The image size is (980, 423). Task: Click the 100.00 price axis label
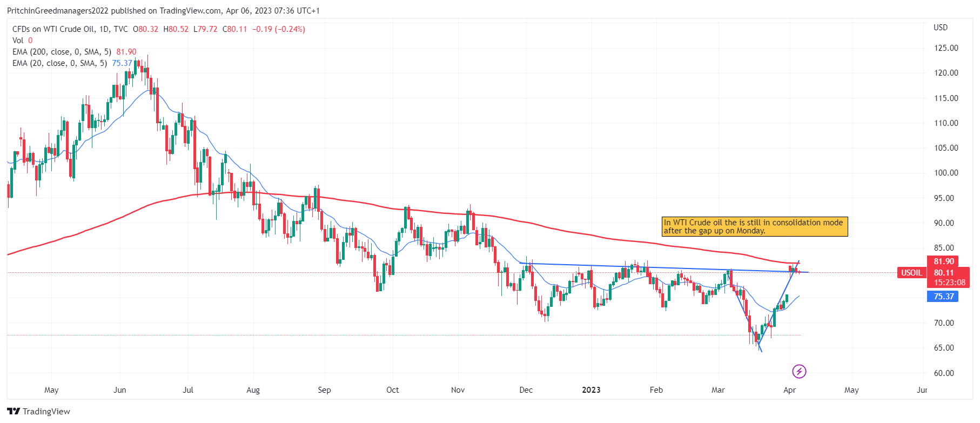[x=946, y=173]
